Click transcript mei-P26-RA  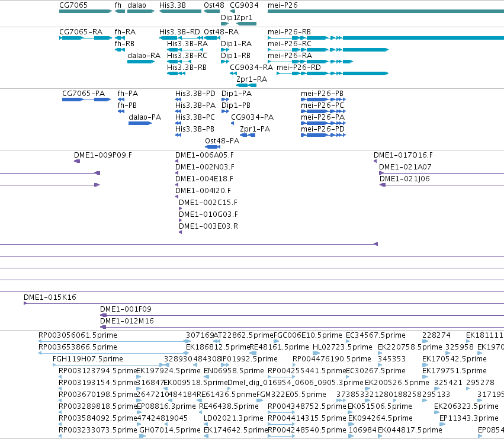[x=290, y=56]
